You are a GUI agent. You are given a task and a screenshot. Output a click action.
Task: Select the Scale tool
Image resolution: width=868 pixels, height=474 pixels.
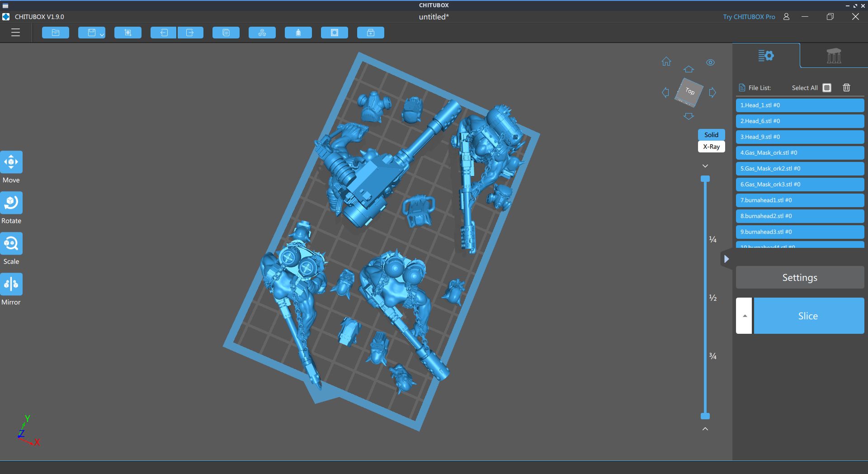[x=11, y=243]
